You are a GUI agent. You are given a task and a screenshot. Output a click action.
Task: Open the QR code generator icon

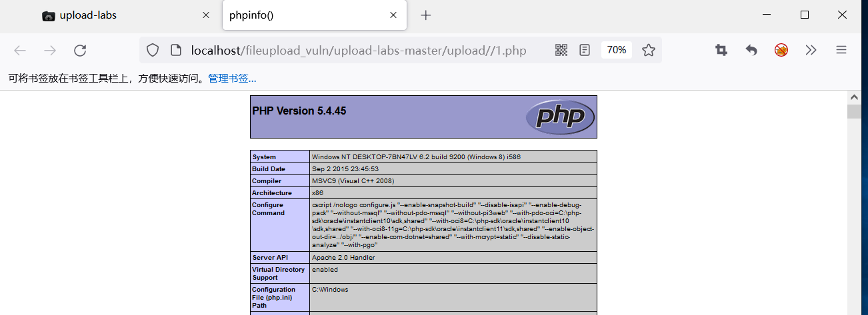tap(561, 50)
